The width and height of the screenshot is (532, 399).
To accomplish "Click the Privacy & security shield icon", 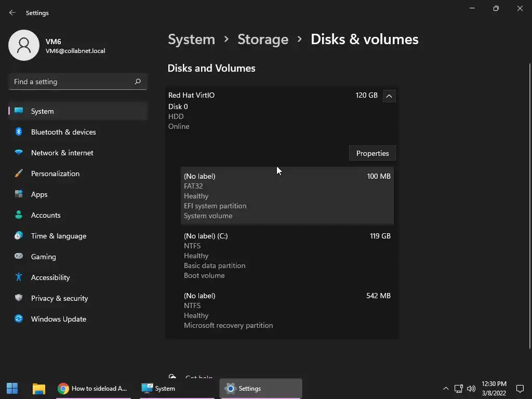I will pos(19,298).
